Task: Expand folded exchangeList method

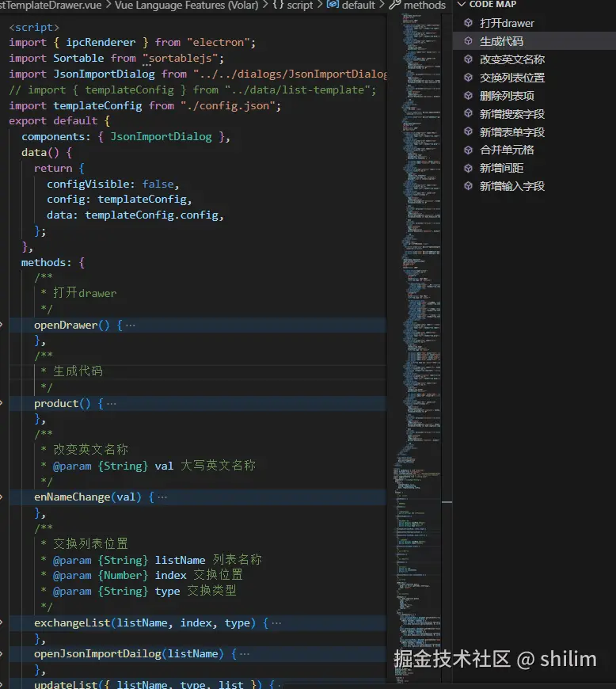Action: pos(2,622)
